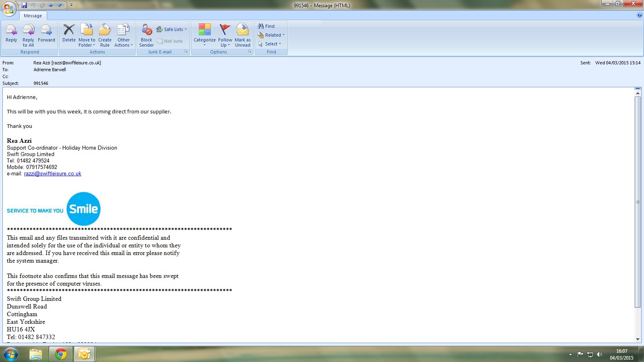Click the Dunswell Road address line
Viewport: 644px width, 362px height.
point(27,306)
